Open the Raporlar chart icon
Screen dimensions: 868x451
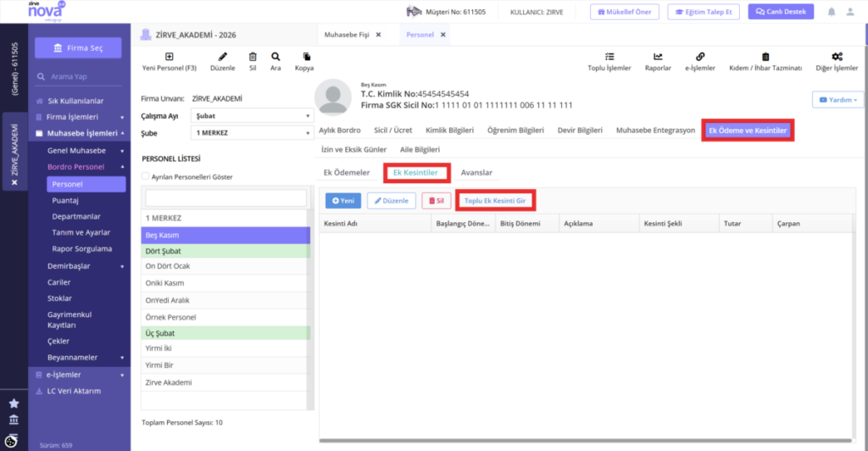pyautogui.click(x=658, y=57)
